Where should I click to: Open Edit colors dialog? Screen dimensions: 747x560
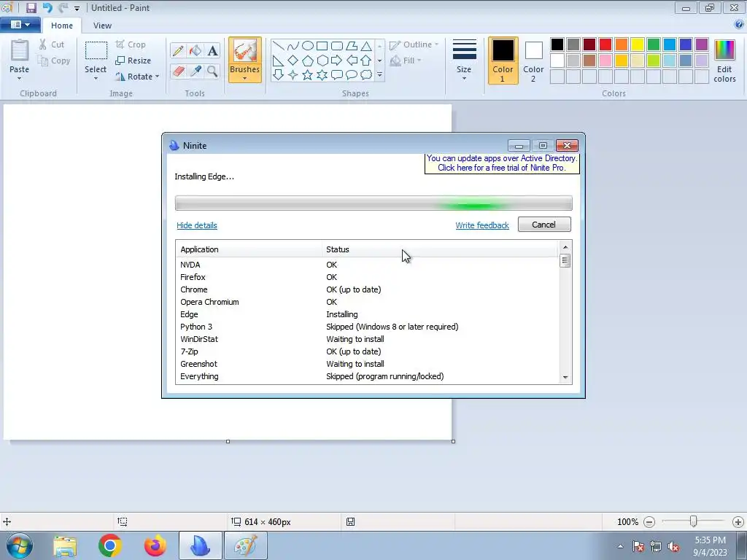[x=724, y=61]
